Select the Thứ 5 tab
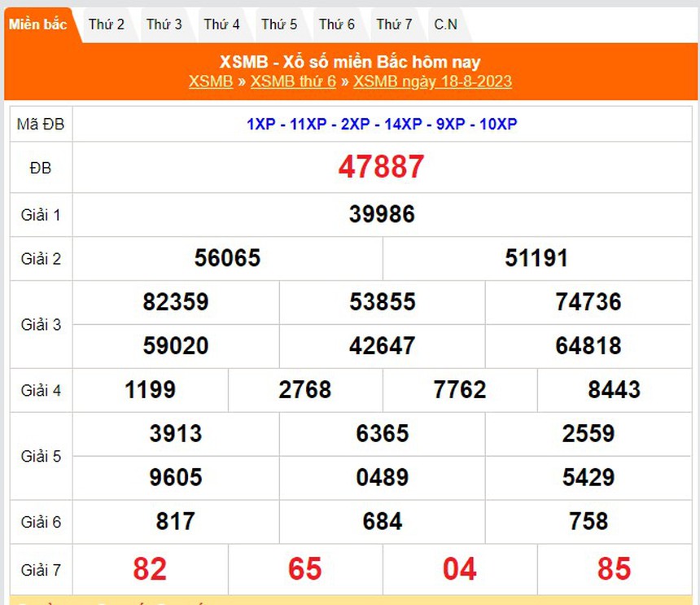 (280, 24)
